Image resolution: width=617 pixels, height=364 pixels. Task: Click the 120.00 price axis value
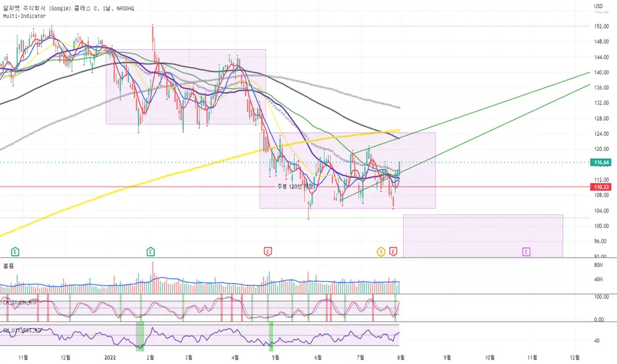(602, 149)
